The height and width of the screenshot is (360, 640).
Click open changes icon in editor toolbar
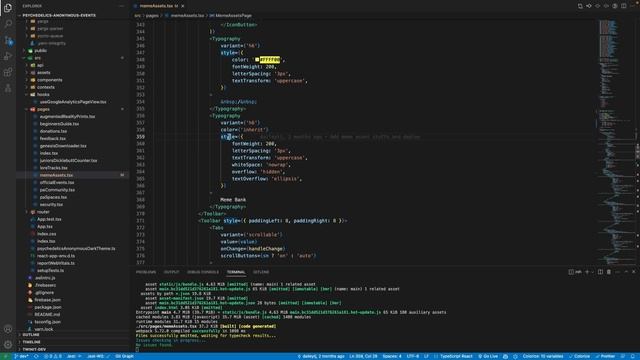pyautogui.click(x=580, y=6)
